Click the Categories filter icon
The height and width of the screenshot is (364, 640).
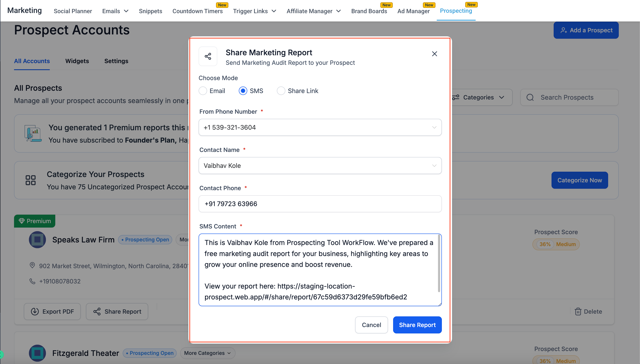tap(456, 97)
